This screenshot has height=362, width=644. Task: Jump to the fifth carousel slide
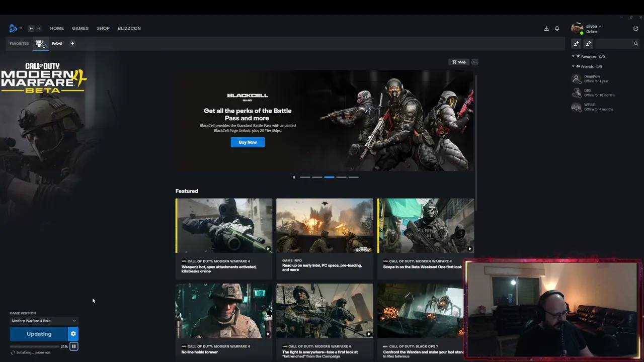tap(353, 177)
